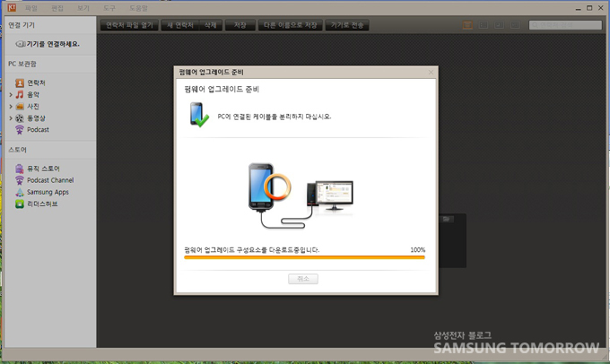Expand the 사진 tree arrow
This screenshot has height=364, width=610.
[11, 106]
